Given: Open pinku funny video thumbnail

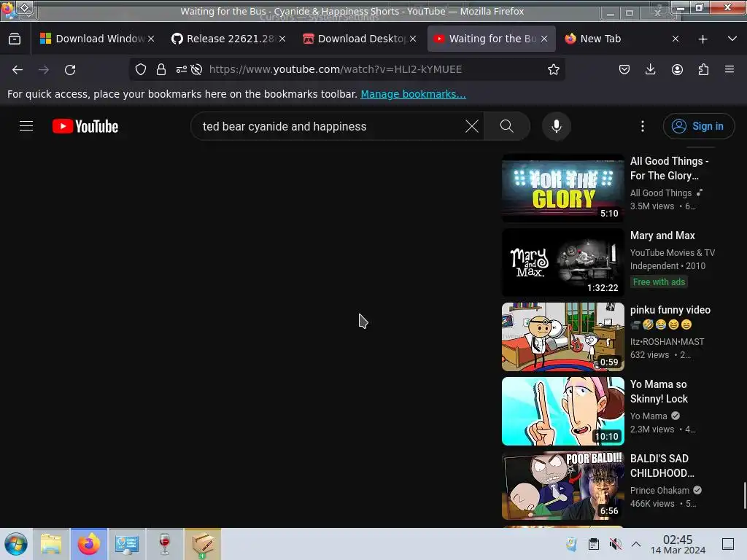Looking at the screenshot, I should point(562,337).
